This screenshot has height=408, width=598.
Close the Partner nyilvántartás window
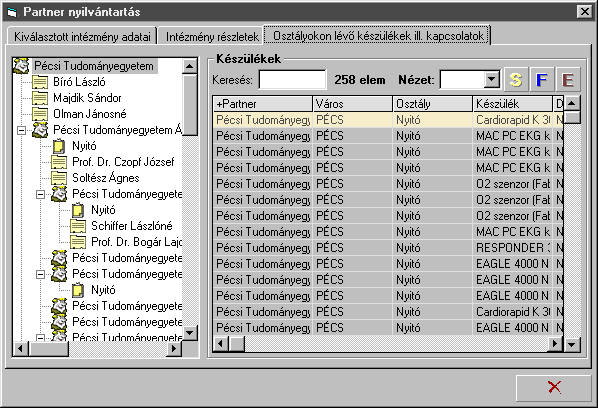pos(584,12)
